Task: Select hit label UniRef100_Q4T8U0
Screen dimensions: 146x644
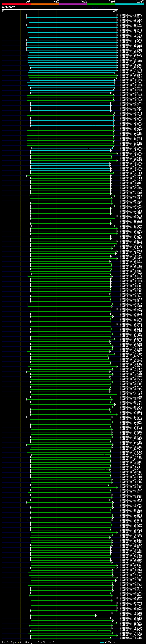Action: (131, 334)
